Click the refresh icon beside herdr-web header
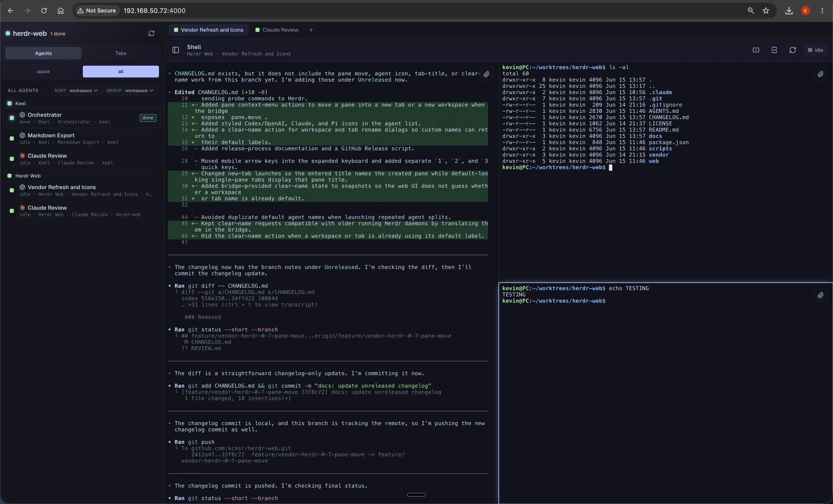 pos(151,34)
